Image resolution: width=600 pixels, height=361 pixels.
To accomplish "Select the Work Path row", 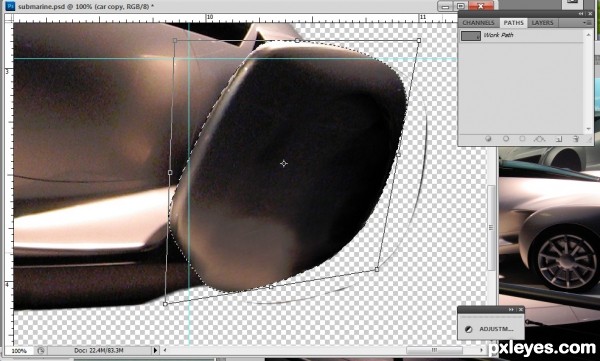I will [x=521, y=36].
